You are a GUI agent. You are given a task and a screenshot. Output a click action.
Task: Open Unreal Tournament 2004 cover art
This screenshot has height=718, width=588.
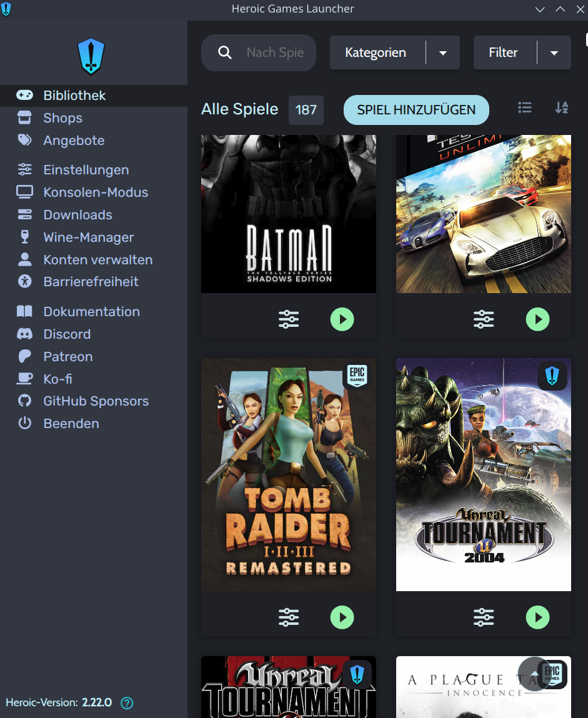pos(484,474)
